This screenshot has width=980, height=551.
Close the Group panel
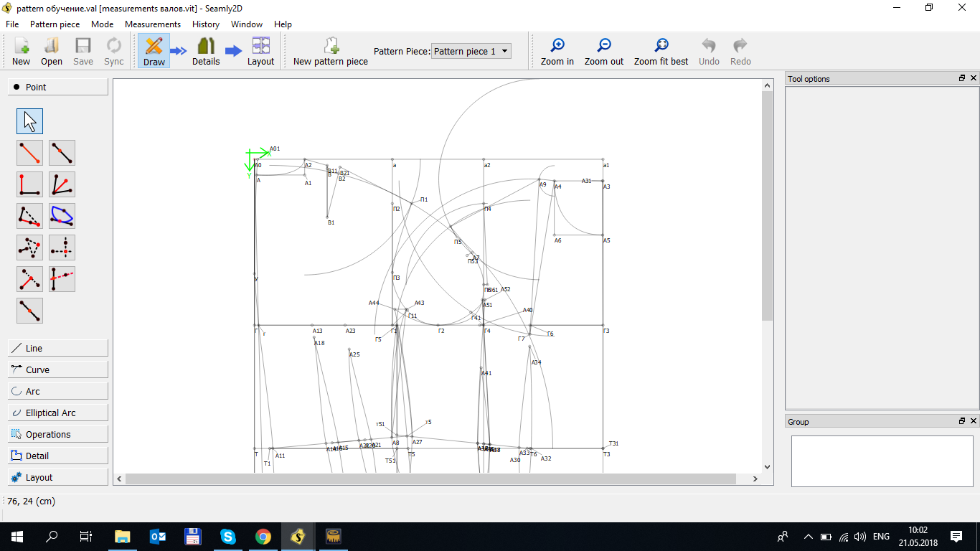974,421
